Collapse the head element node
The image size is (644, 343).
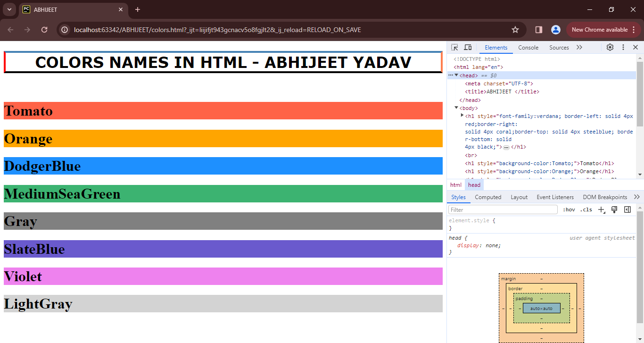tap(456, 75)
